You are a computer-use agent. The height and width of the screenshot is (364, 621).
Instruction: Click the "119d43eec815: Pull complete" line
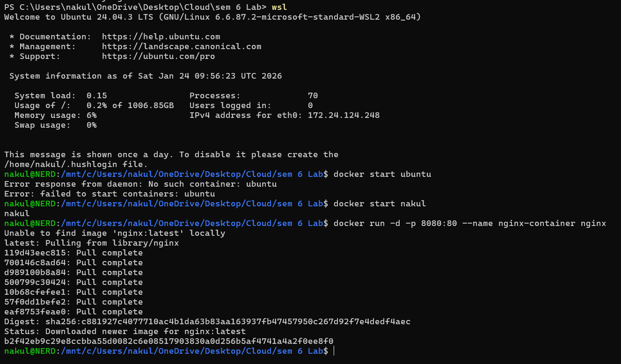[x=73, y=253]
